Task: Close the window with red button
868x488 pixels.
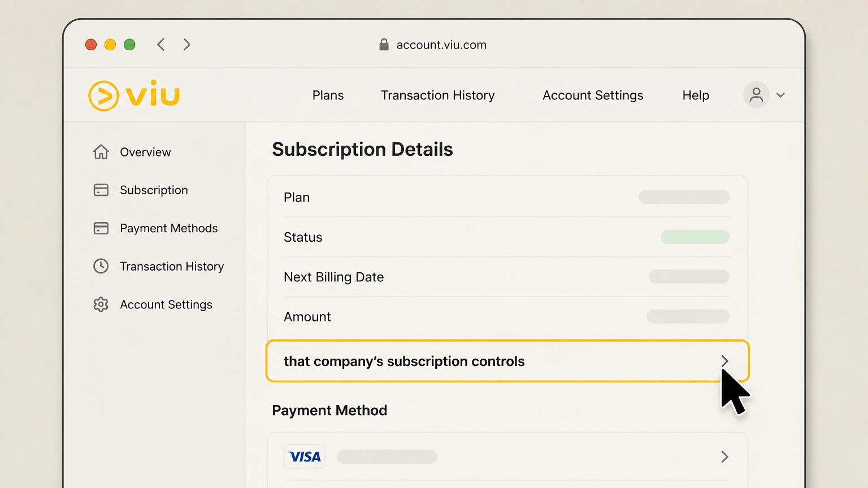Action: 91,45
